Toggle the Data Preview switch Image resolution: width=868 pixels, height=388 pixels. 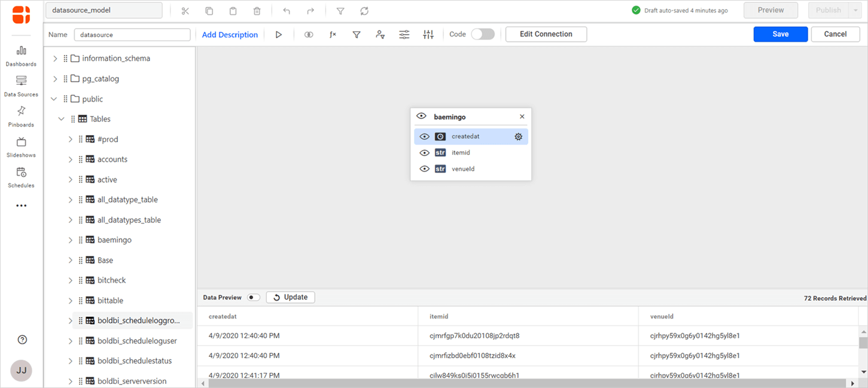254,297
